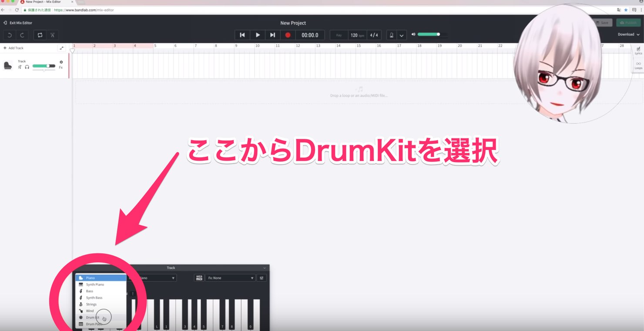Select Synth Bass instrument
This screenshot has height=331, width=644.
101,298
